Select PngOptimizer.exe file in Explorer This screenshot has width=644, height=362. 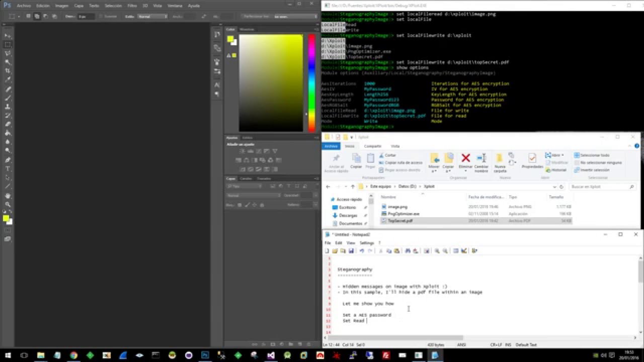(476, 214)
